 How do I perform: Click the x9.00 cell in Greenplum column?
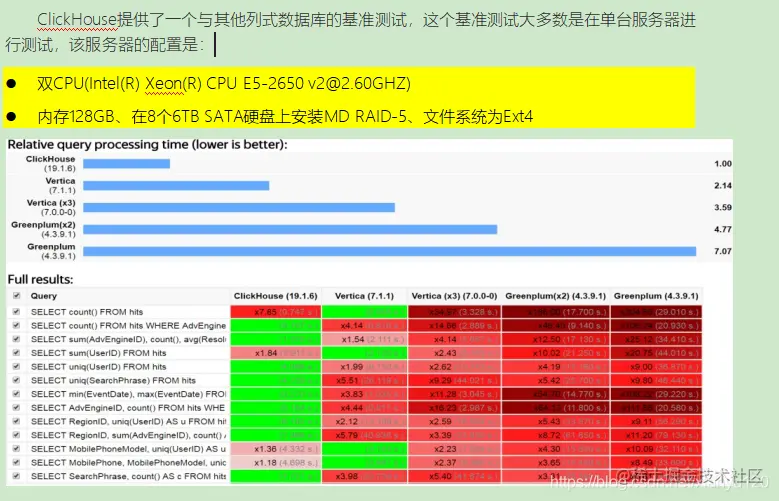pos(656,366)
